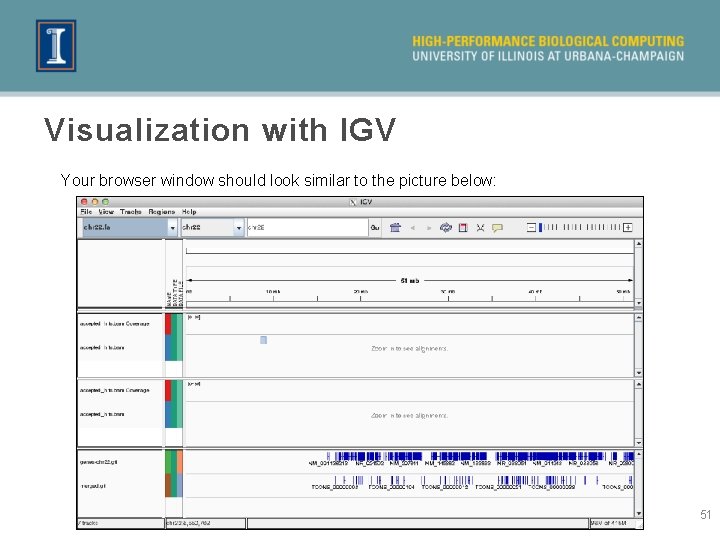Click the IGV home (whole genome) icon
Viewport: 720px width, 540px height.
tap(395, 227)
